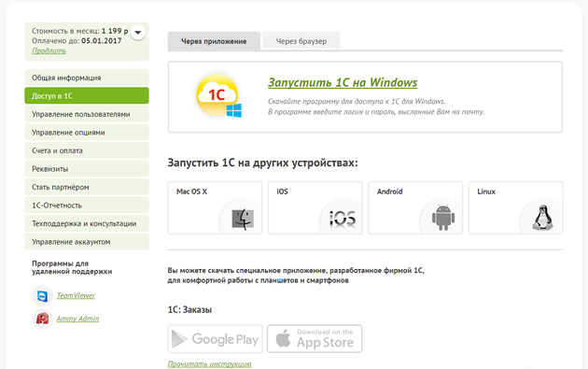Go to Счета и оплата
This screenshot has width=588, height=369.
(87, 150)
